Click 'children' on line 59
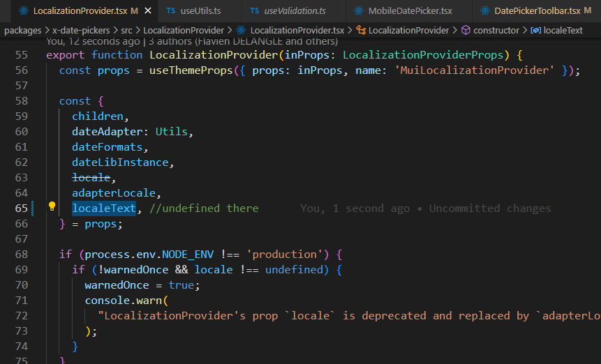 coord(98,116)
